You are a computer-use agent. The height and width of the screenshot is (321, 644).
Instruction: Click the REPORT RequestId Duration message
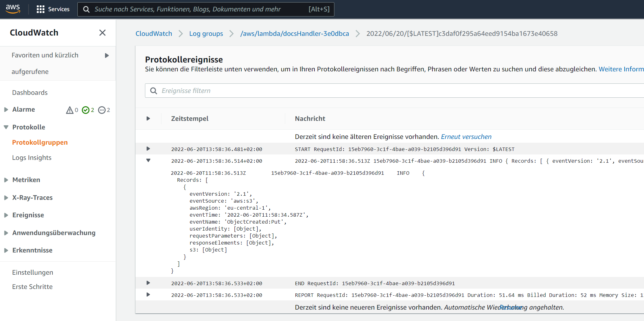469,295
